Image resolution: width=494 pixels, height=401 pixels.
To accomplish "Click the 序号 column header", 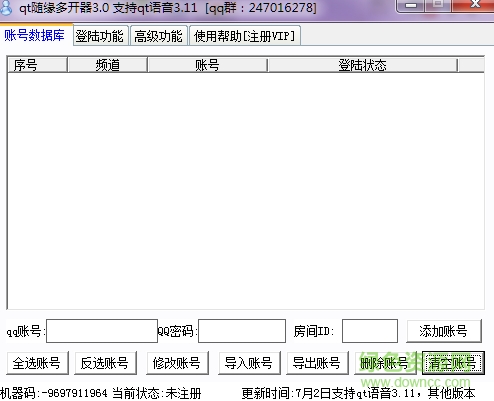I will [x=37, y=65].
